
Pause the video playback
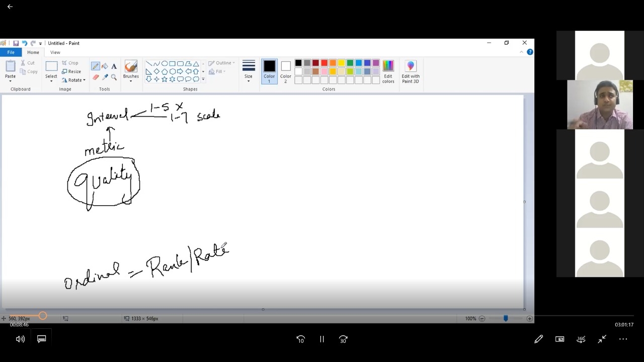[322, 339]
